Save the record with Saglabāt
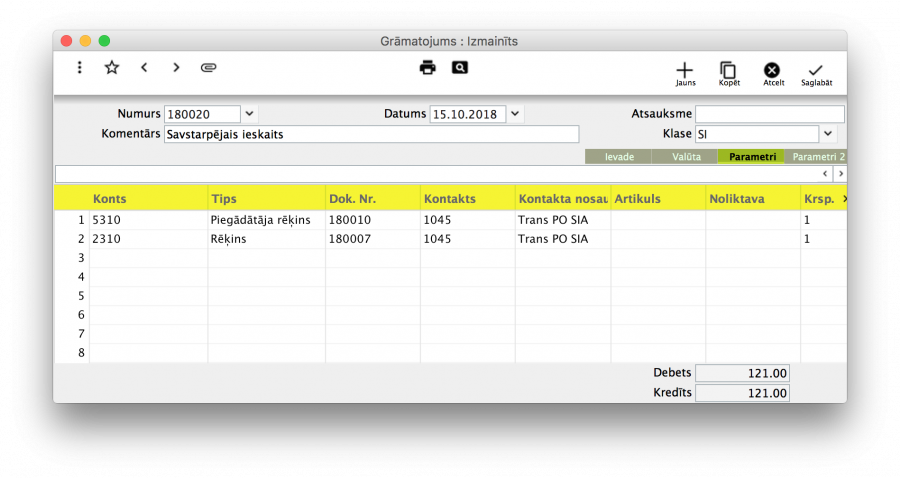The image size is (900, 478). [x=816, y=73]
